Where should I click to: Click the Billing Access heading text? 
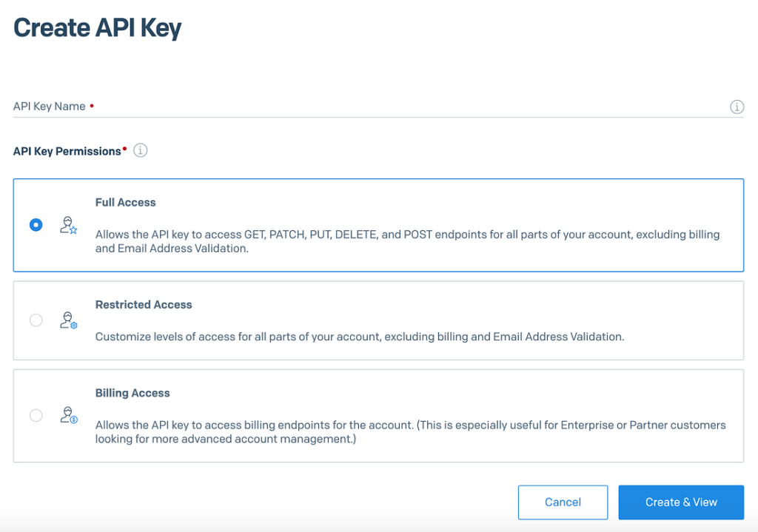tap(133, 393)
